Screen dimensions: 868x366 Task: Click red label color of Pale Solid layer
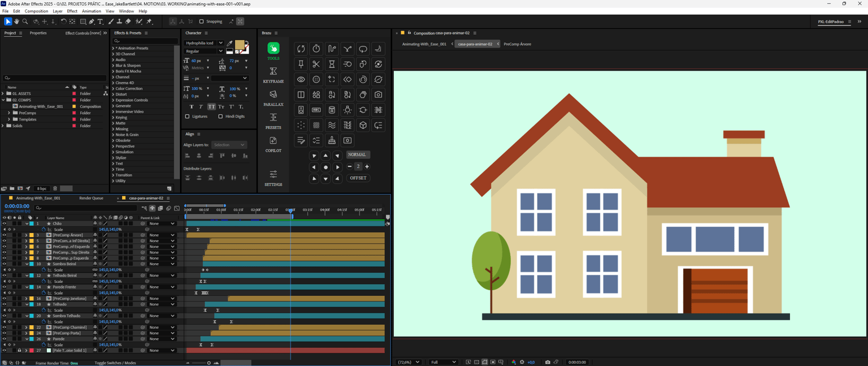coord(32,351)
